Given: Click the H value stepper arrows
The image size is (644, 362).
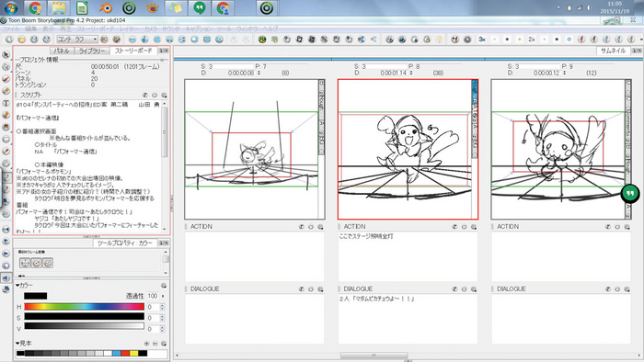Looking at the screenshot, I should (162, 307).
